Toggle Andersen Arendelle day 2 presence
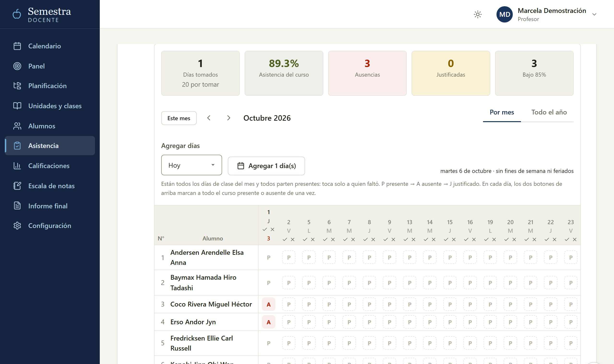The width and height of the screenshot is (614, 364). pos(289,257)
